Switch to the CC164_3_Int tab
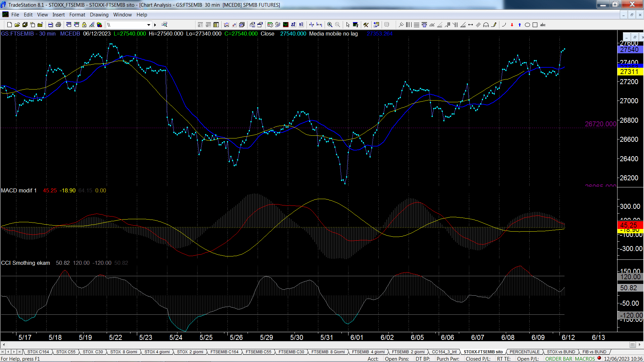This screenshot has width=644, height=362. click(444, 352)
